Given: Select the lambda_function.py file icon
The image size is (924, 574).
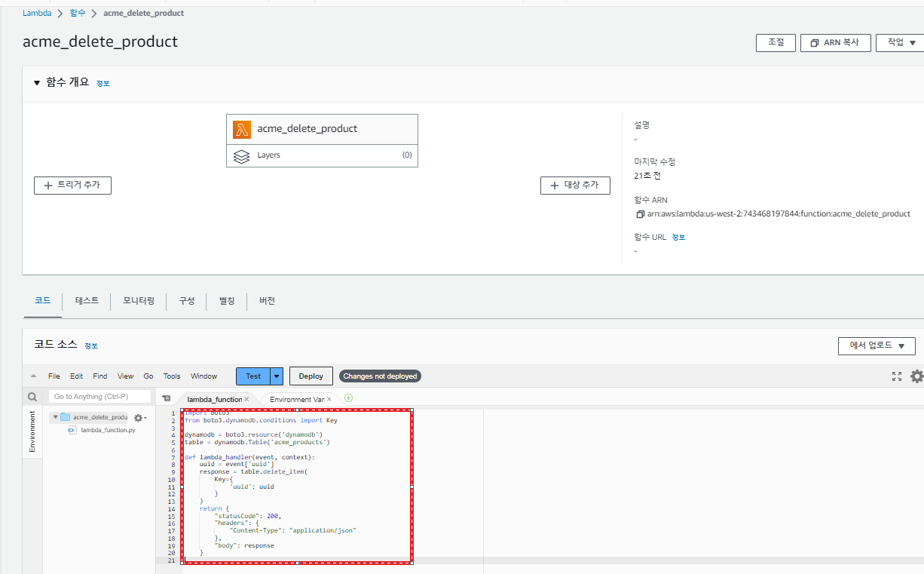Looking at the screenshot, I should [72, 429].
